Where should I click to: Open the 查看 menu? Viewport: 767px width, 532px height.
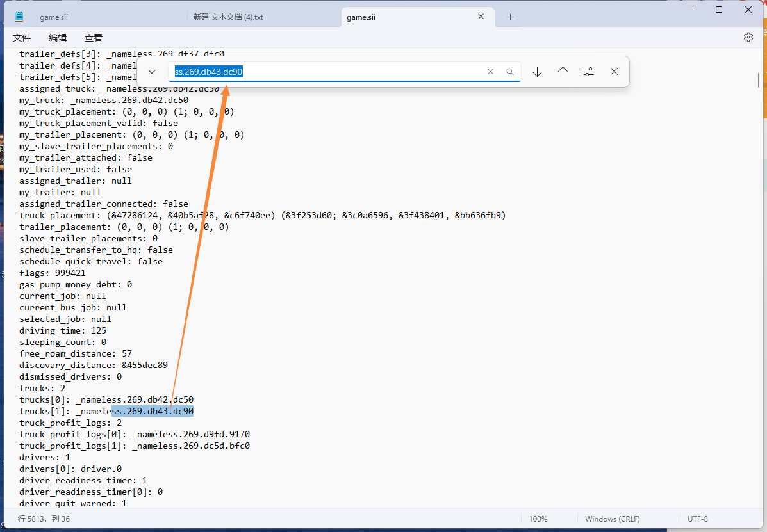pyautogui.click(x=94, y=38)
